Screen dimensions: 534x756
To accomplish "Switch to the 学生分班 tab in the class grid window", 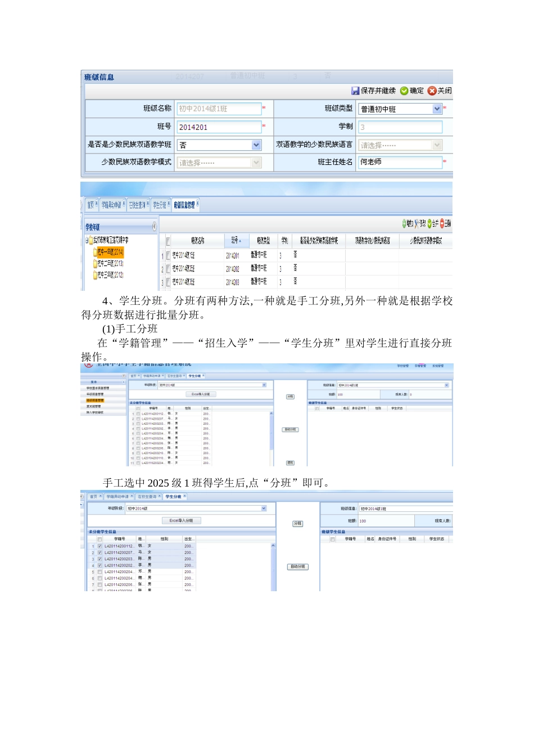I will [x=160, y=205].
